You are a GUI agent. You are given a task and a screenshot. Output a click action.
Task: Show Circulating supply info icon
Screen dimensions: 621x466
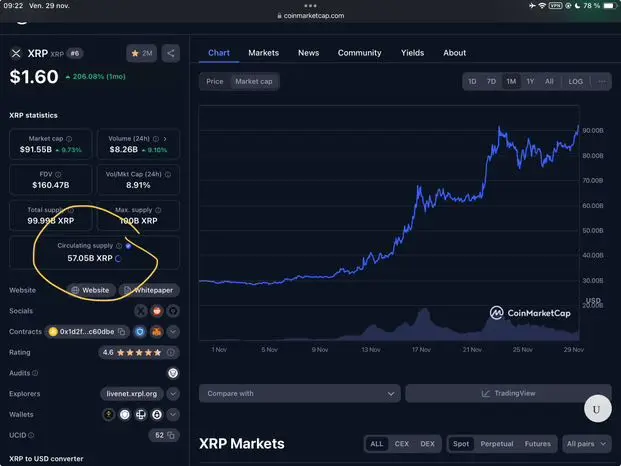point(119,246)
